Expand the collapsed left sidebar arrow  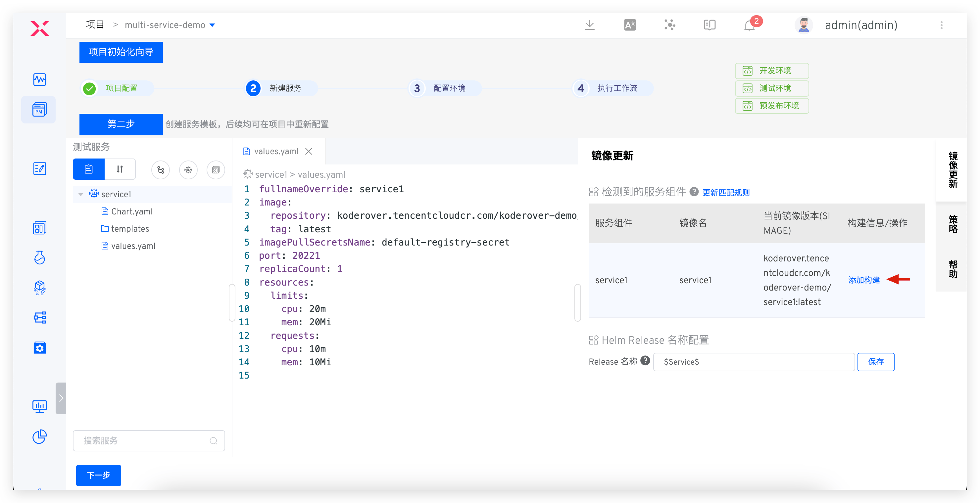click(x=61, y=398)
